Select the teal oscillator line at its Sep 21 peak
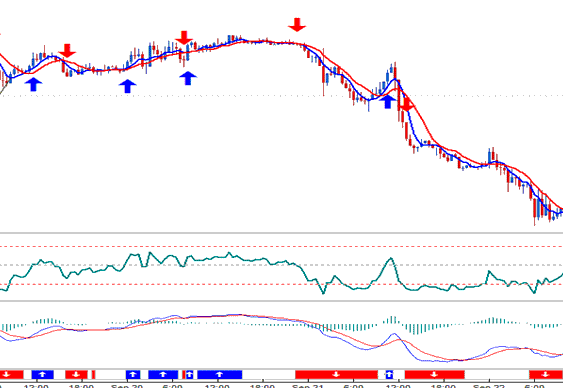Image resolution: width=564 pixels, height=389 pixels. (x=391, y=258)
